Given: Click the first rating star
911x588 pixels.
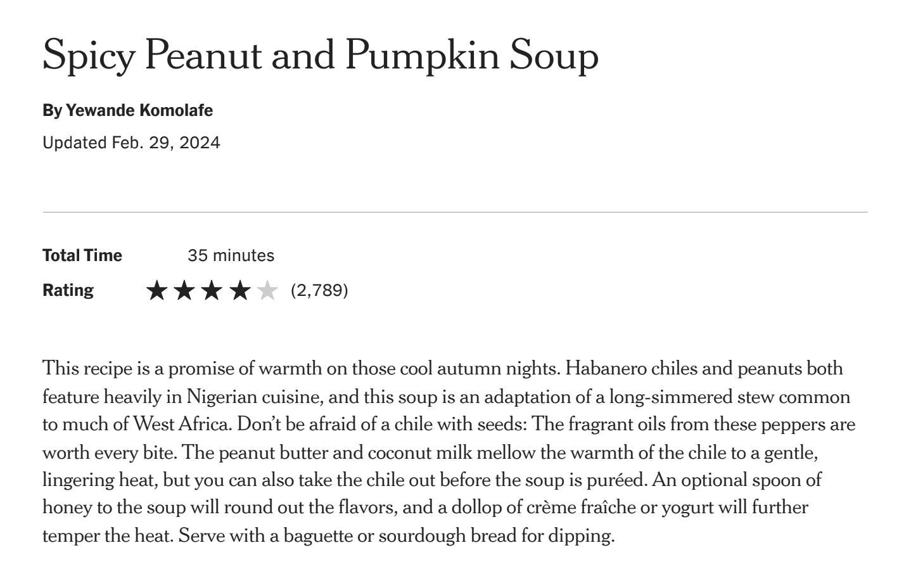Looking at the screenshot, I should (156, 291).
